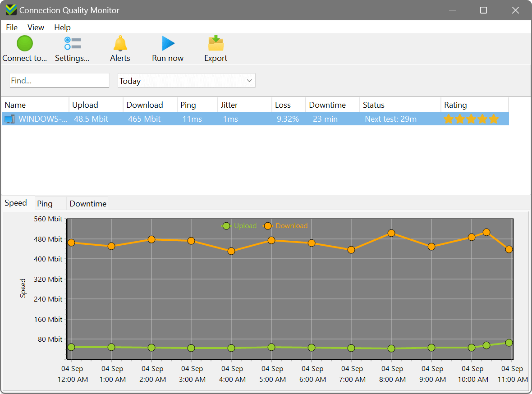Click the 8:00 AM download data point

click(x=391, y=234)
